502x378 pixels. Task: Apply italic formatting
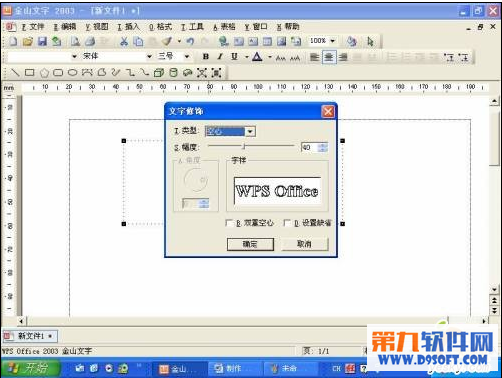click(x=220, y=57)
